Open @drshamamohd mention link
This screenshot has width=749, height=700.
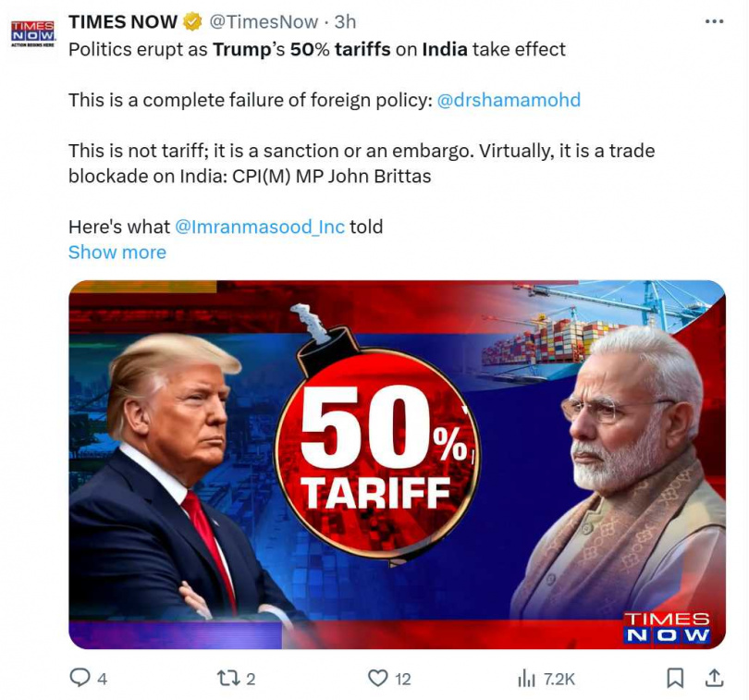tap(509, 101)
